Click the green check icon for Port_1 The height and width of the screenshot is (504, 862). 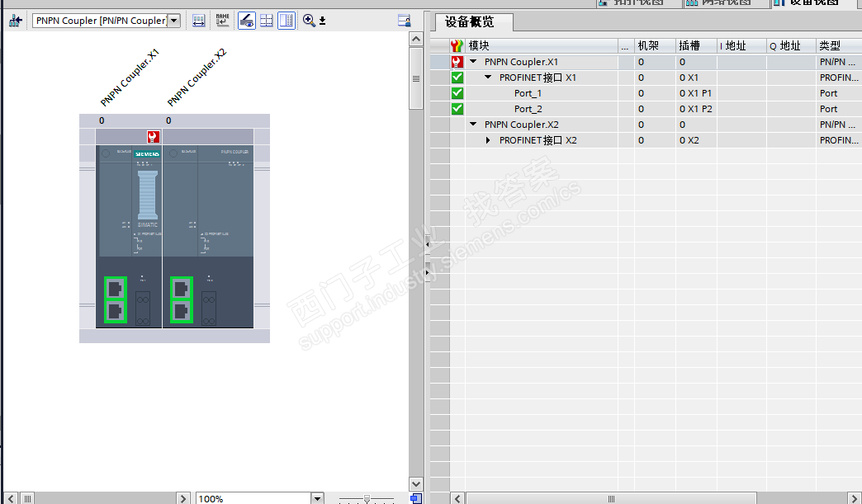pyautogui.click(x=457, y=93)
